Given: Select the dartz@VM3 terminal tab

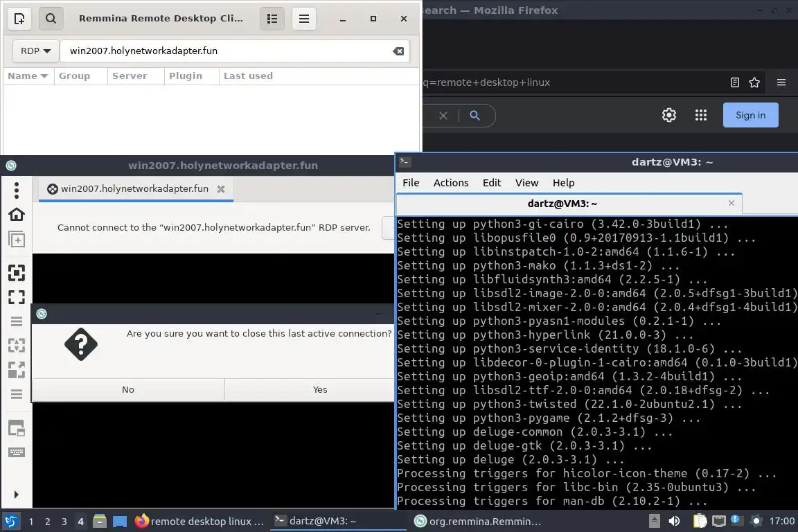Looking at the screenshot, I should click(569, 204).
